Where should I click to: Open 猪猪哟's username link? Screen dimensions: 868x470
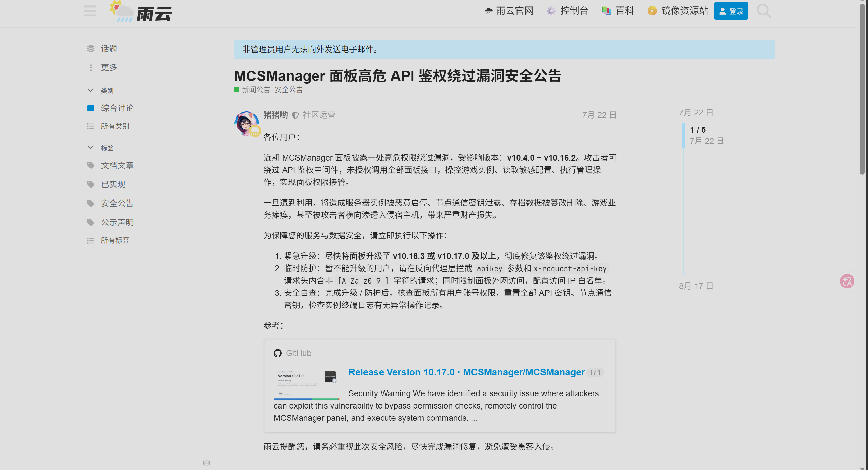[276, 115]
